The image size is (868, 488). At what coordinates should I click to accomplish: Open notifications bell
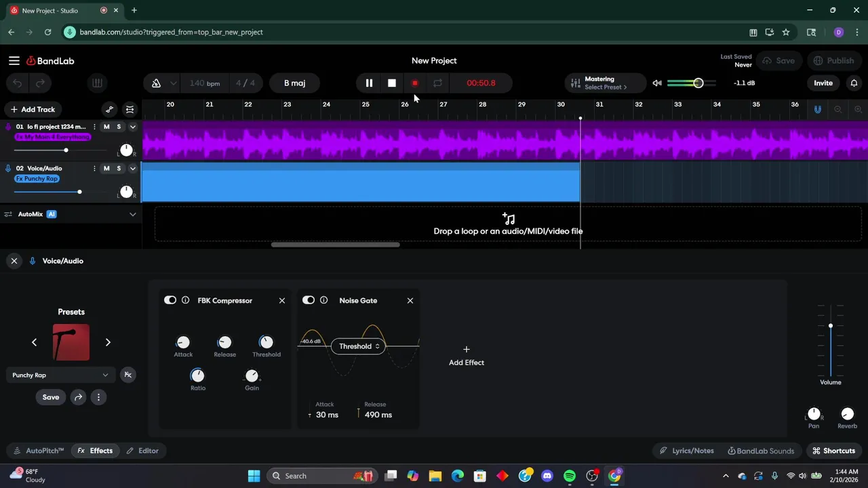tap(854, 83)
